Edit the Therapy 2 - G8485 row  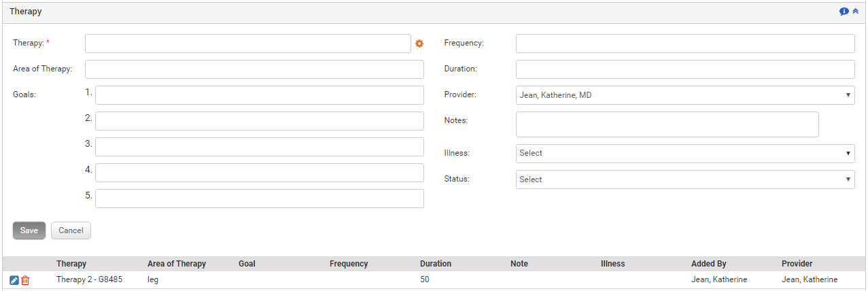point(14,280)
